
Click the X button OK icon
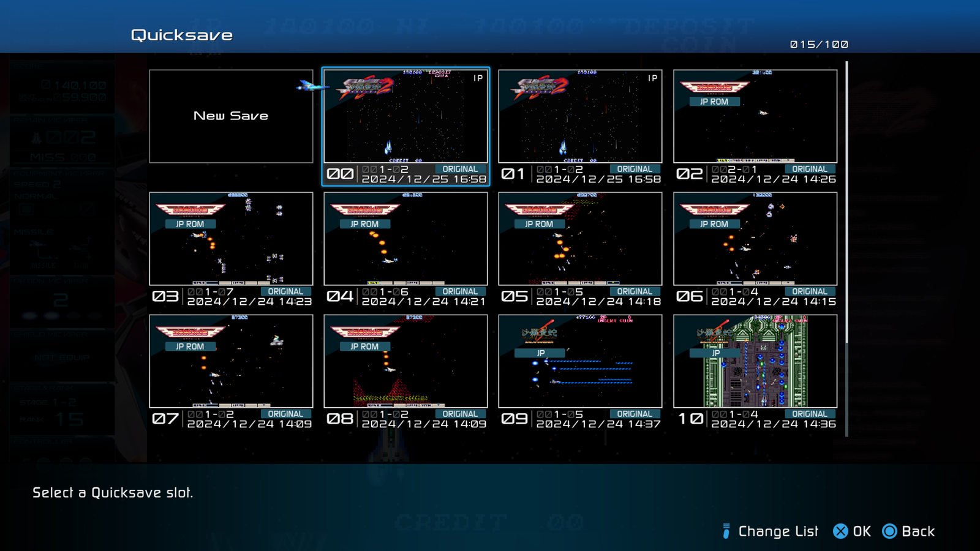[x=840, y=531]
